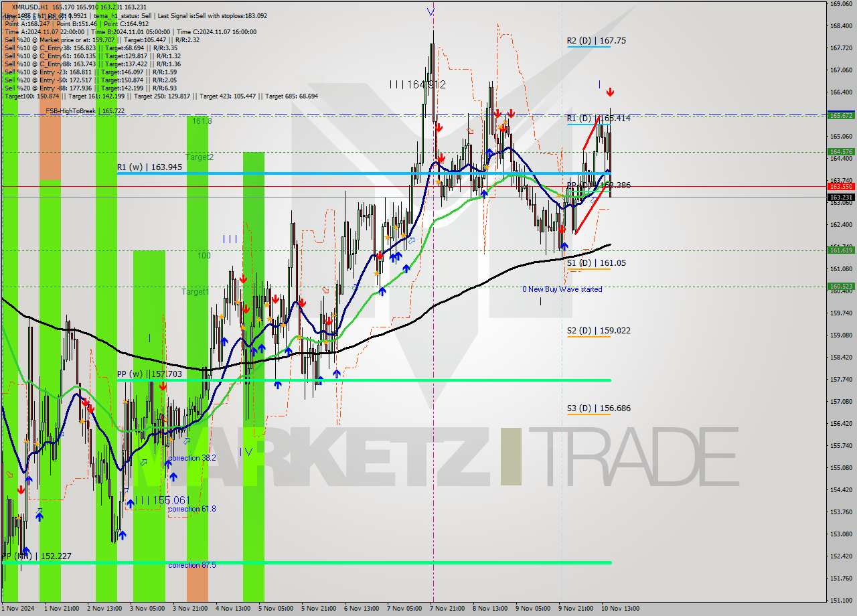This screenshot has width=857, height=616.
Task: Click the 151.100 price scale value
Action: 841,600
